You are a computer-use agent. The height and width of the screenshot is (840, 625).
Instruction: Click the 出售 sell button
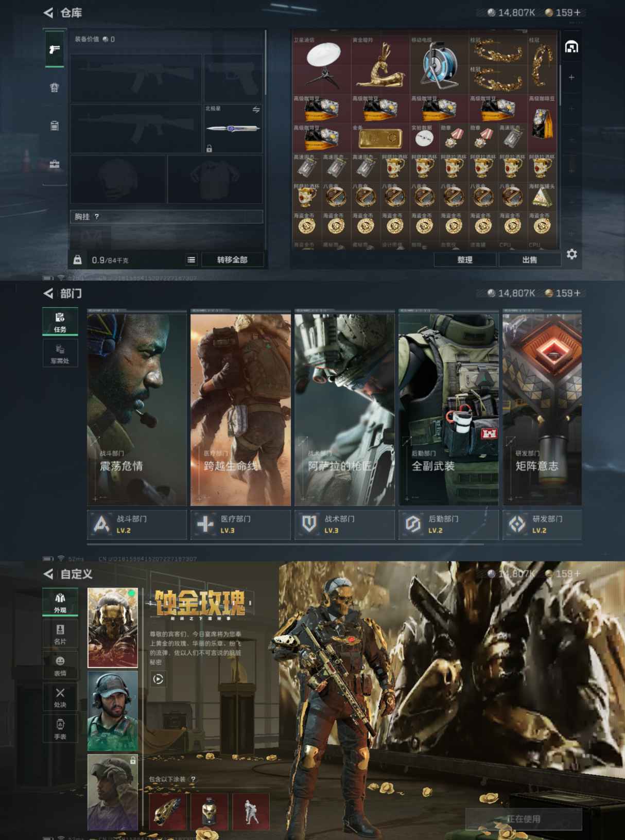click(x=530, y=260)
